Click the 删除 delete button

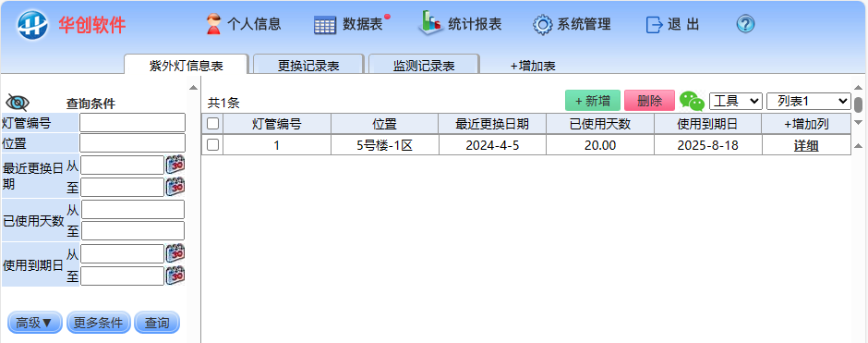650,101
